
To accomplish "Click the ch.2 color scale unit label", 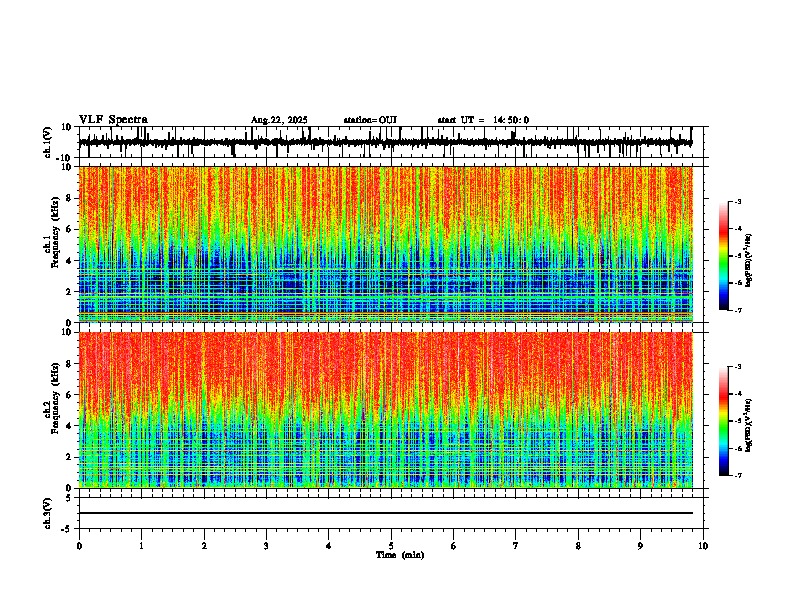I will (749, 425).
